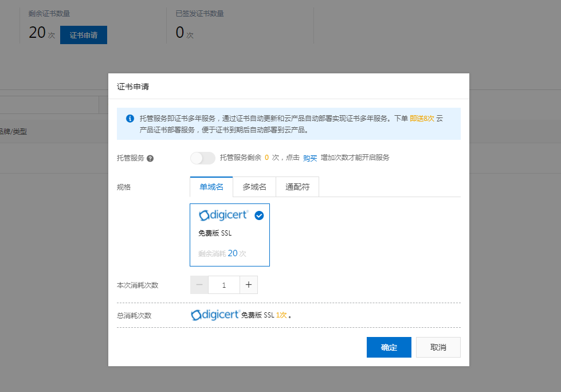The height and width of the screenshot is (392, 561).
Task: Open the 购买 link
Action: (x=310, y=158)
